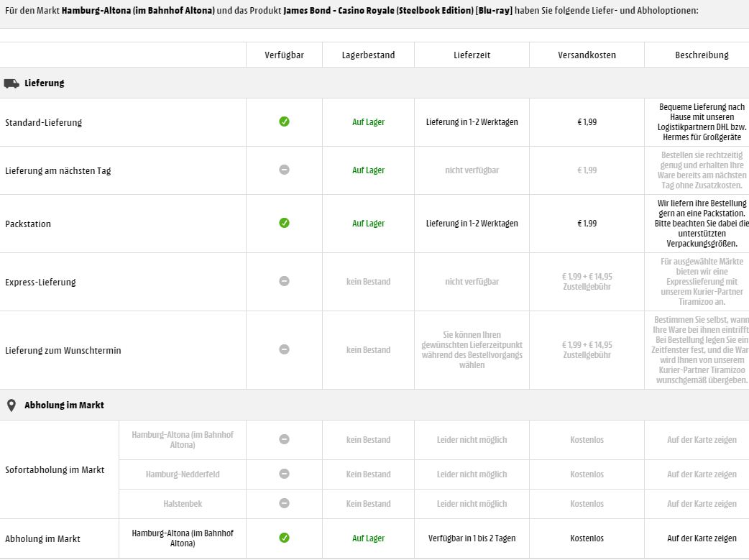The image size is (749, 560).
Task: Click the Lagerbestand column header
Action: pos(368,55)
